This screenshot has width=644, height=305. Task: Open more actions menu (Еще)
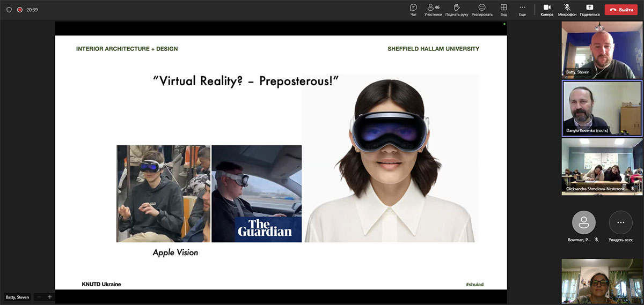tap(522, 10)
